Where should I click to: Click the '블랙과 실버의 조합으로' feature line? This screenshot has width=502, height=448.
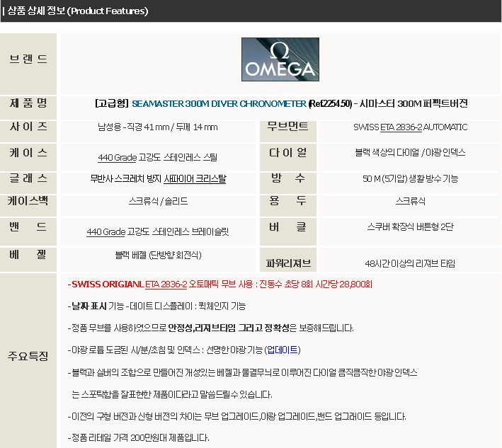coord(242,372)
